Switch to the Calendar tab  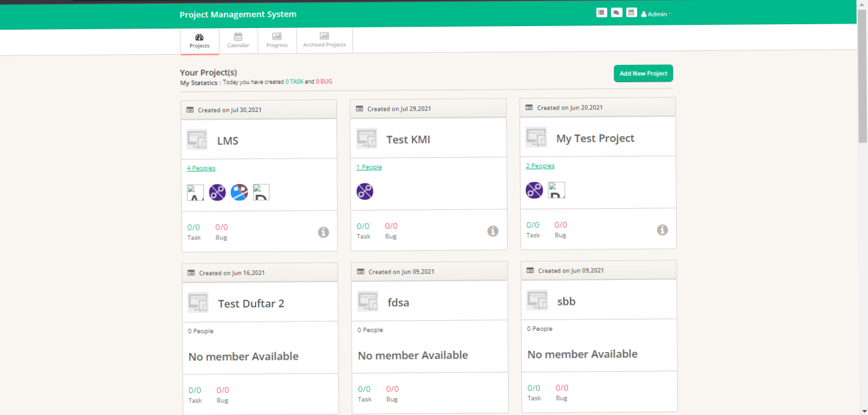[238, 39]
